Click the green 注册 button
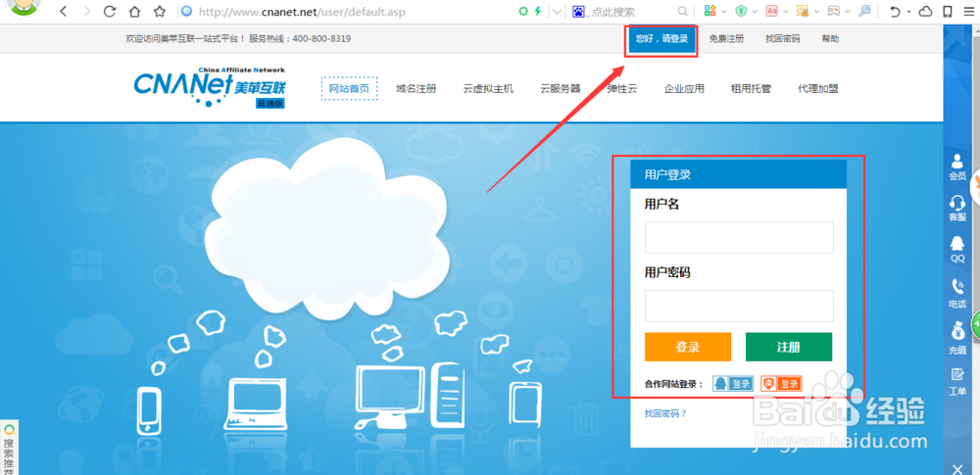980x475 pixels. coord(789,347)
